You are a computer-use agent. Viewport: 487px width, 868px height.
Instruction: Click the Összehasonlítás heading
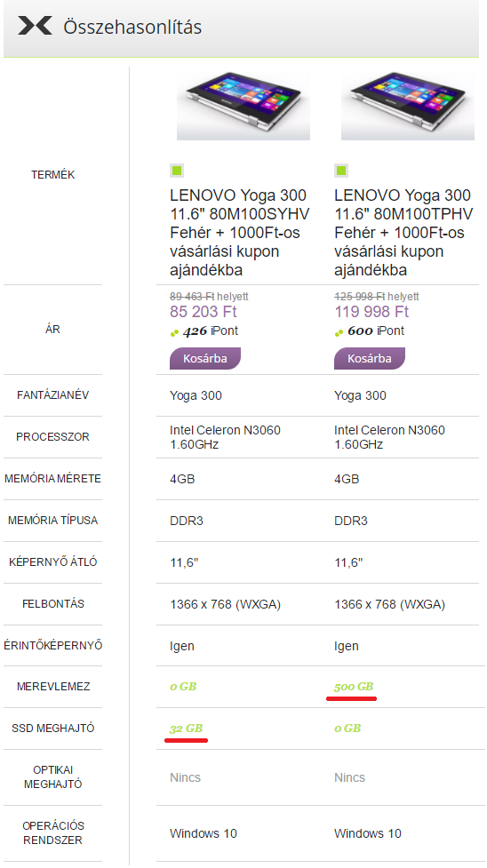coord(132,27)
